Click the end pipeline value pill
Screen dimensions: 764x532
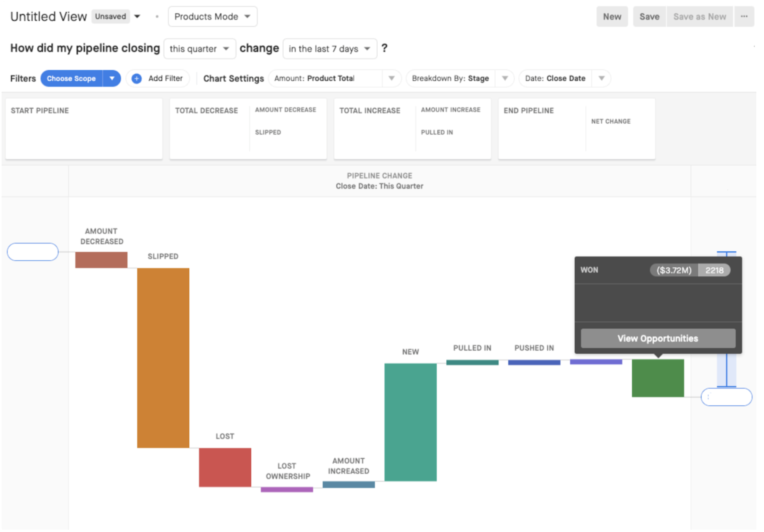pyautogui.click(x=726, y=397)
